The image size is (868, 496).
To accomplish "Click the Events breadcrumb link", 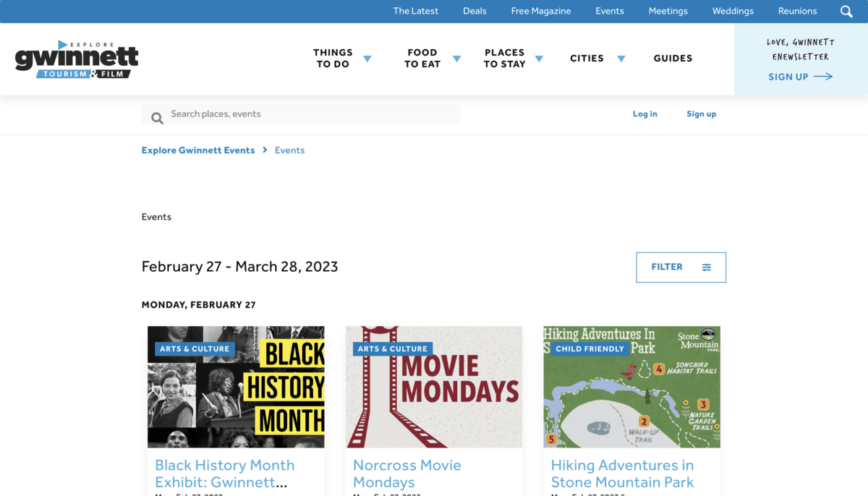I will click(290, 150).
